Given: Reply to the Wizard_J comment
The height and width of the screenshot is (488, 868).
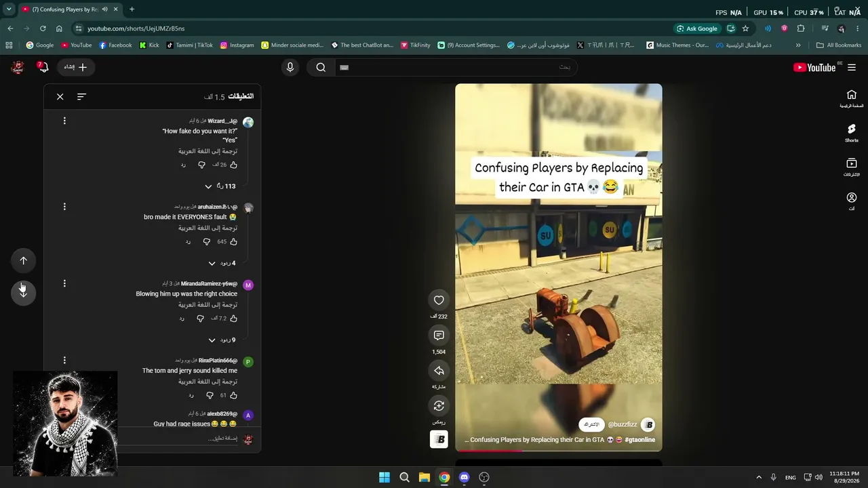Looking at the screenshot, I should tap(182, 165).
